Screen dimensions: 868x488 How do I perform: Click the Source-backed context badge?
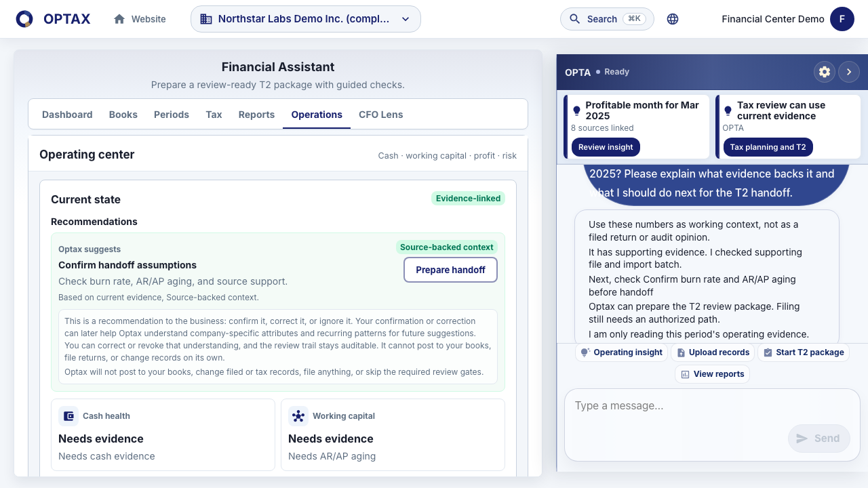[448, 247]
